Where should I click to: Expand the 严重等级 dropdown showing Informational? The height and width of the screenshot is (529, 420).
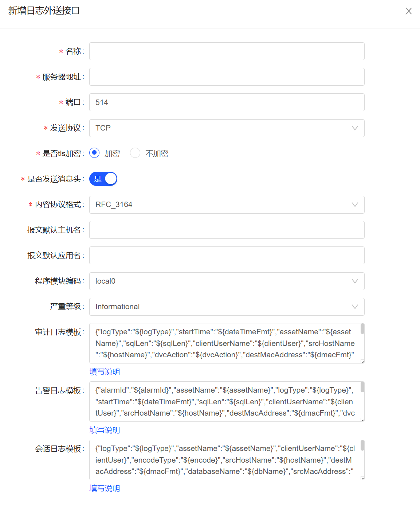[x=227, y=307]
